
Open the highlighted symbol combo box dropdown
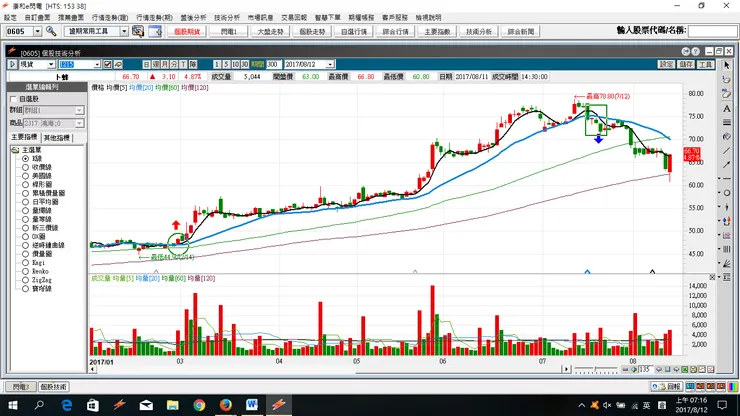tap(97, 64)
